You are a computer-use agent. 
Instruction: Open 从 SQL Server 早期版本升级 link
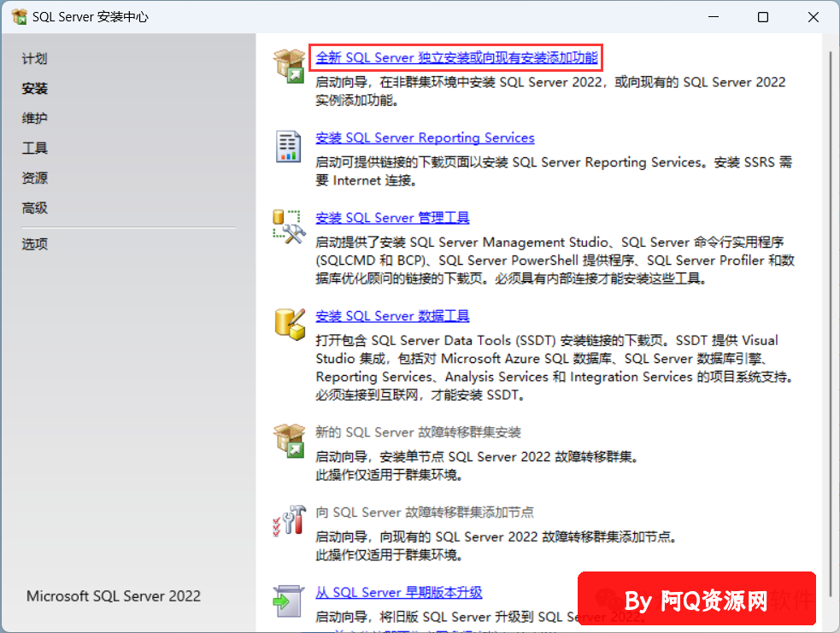(x=398, y=592)
